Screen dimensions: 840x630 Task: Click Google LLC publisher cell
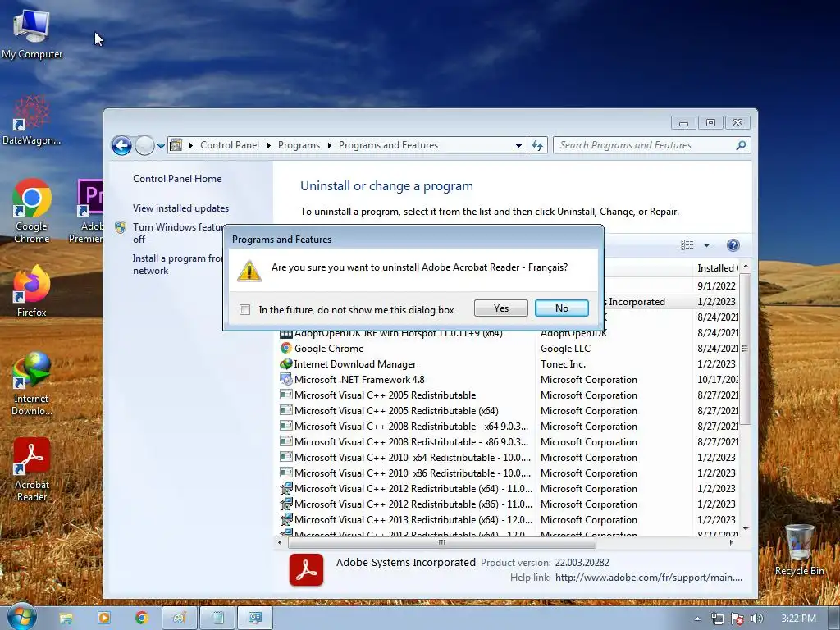coord(565,348)
